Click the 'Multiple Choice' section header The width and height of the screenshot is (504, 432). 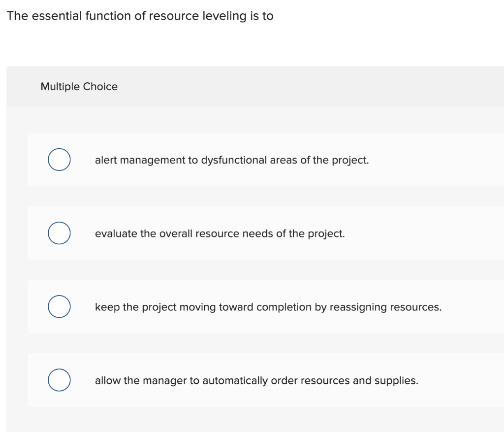click(x=79, y=86)
